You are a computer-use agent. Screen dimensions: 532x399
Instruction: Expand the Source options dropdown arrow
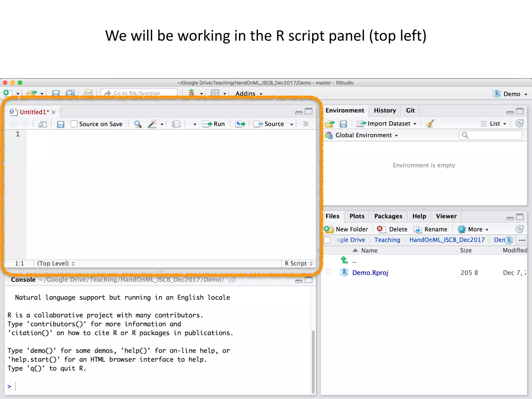292,124
